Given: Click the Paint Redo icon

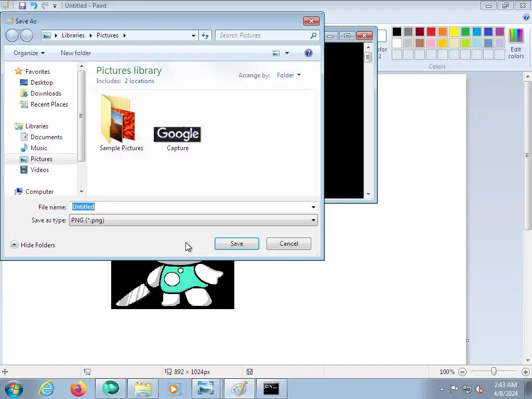Looking at the screenshot, I should click(x=45, y=5).
